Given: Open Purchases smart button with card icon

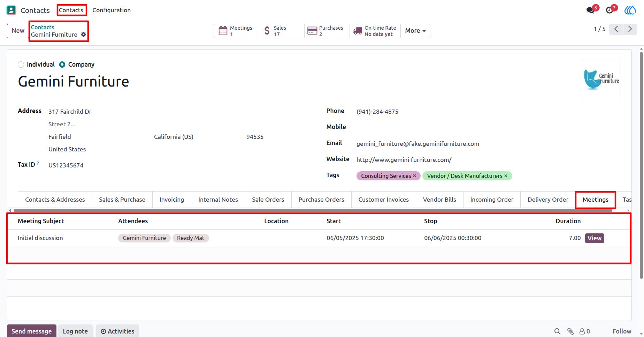Looking at the screenshot, I should click(x=327, y=31).
